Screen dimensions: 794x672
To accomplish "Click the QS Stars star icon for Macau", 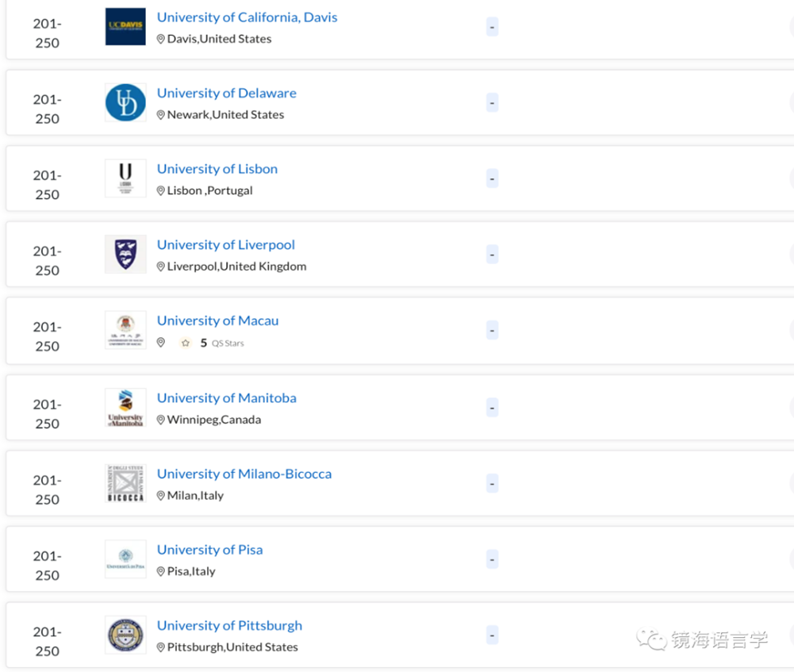I will click(x=186, y=344).
